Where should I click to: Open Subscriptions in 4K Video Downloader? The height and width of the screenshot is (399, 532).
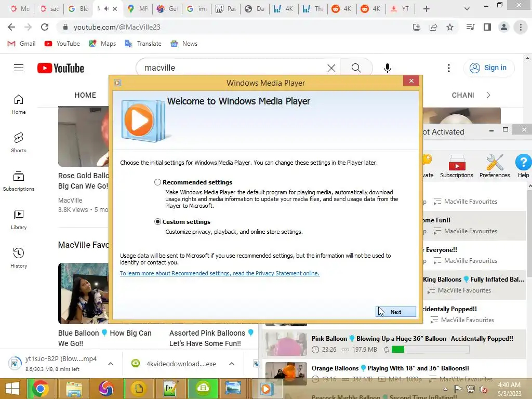point(456,166)
